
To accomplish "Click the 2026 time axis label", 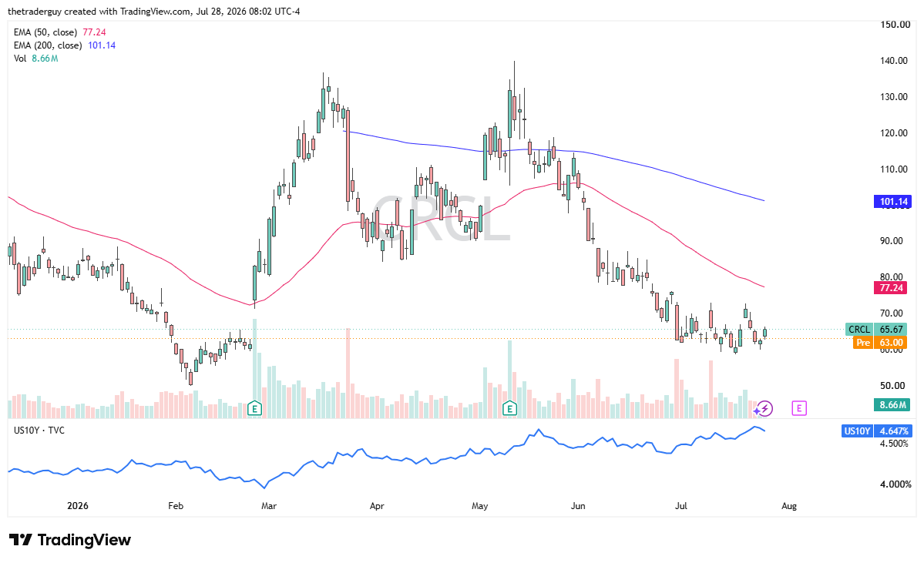I will tap(78, 506).
